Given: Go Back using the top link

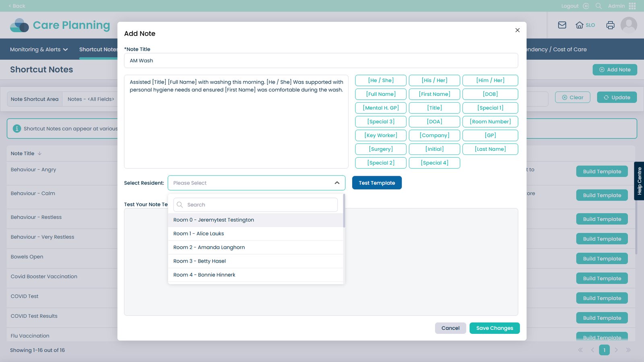Looking at the screenshot, I should coord(17,6).
